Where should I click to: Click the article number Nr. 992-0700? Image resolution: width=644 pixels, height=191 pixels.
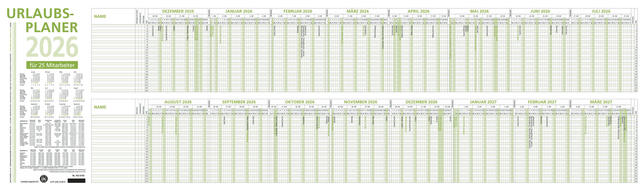pyautogui.click(x=78, y=176)
